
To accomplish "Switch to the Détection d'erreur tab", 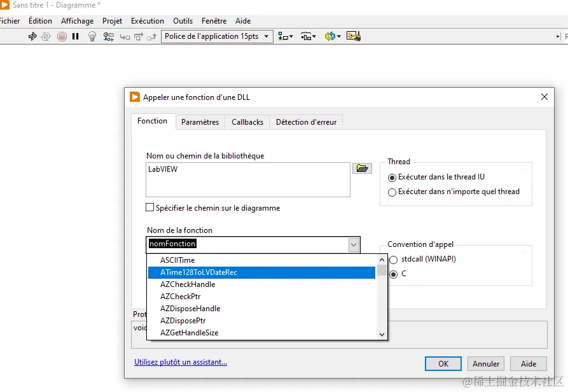I will point(306,122).
